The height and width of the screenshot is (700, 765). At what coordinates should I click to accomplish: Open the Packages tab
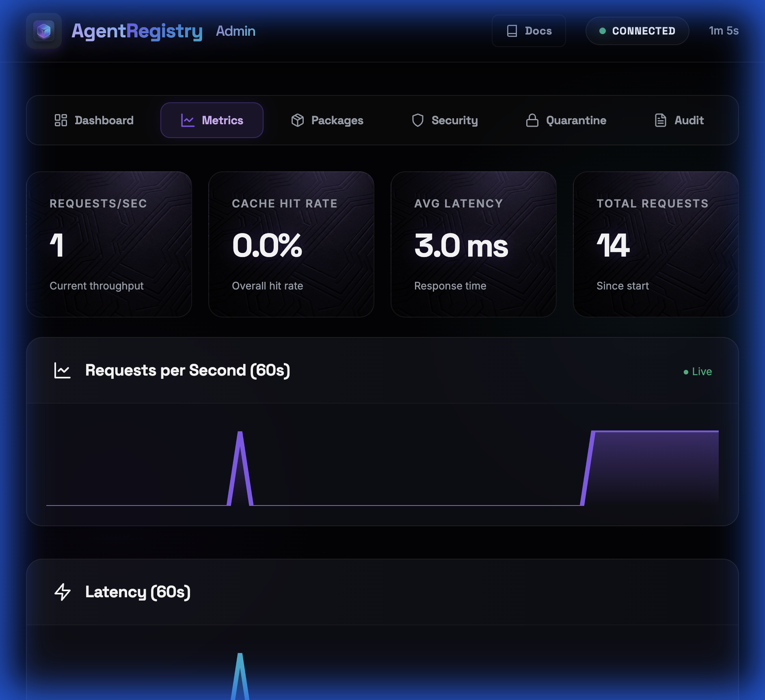(x=327, y=120)
